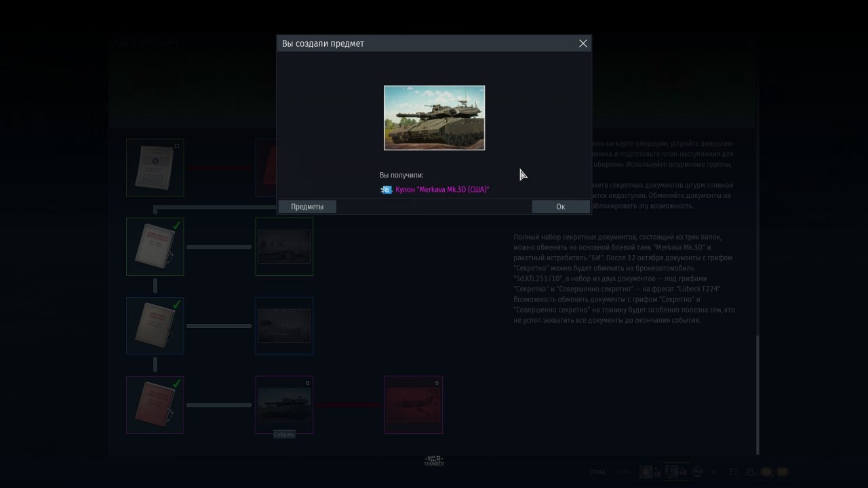Image resolution: width=868 pixels, height=488 pixels.
Task: Click the first squad member portrait
Action: click(x=646, y=472)
